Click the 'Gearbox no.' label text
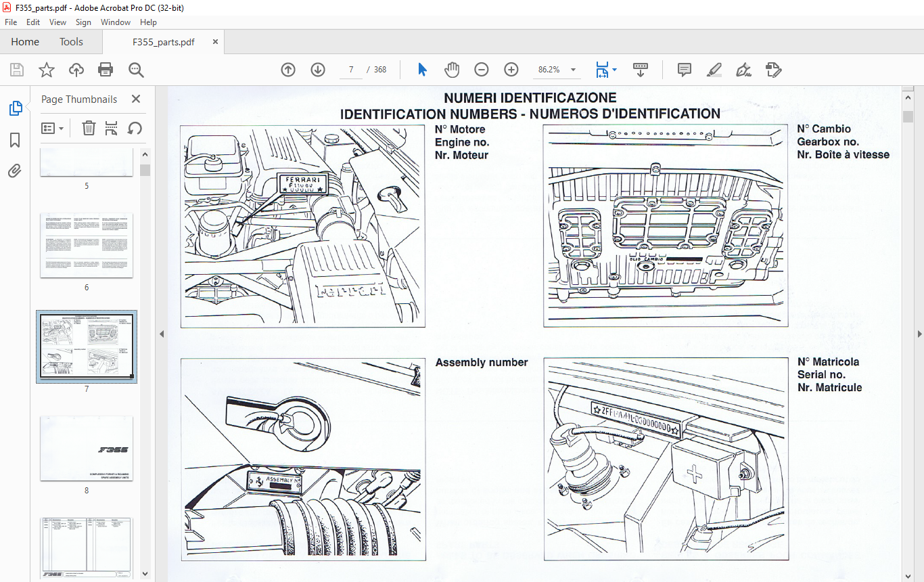 (828, 142)
